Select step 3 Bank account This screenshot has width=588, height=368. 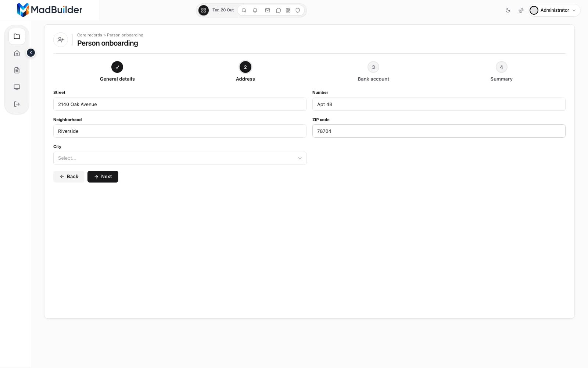coord(373,72)
